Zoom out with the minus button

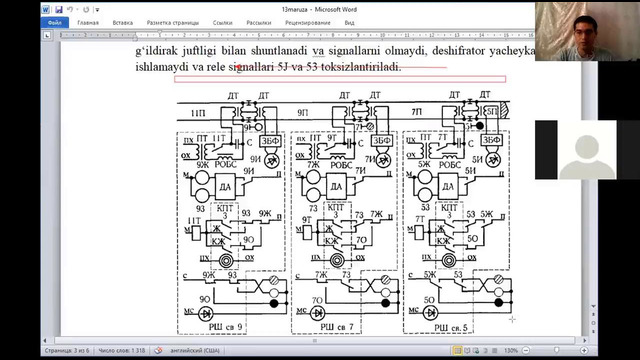click(x=526, y=351)
